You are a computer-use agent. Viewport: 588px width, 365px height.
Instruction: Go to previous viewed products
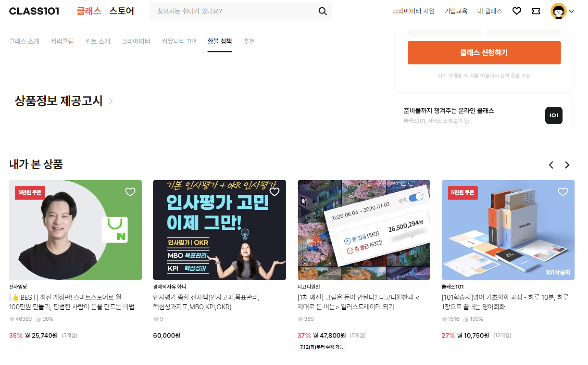pyautogui.click(x=551, y=165)
